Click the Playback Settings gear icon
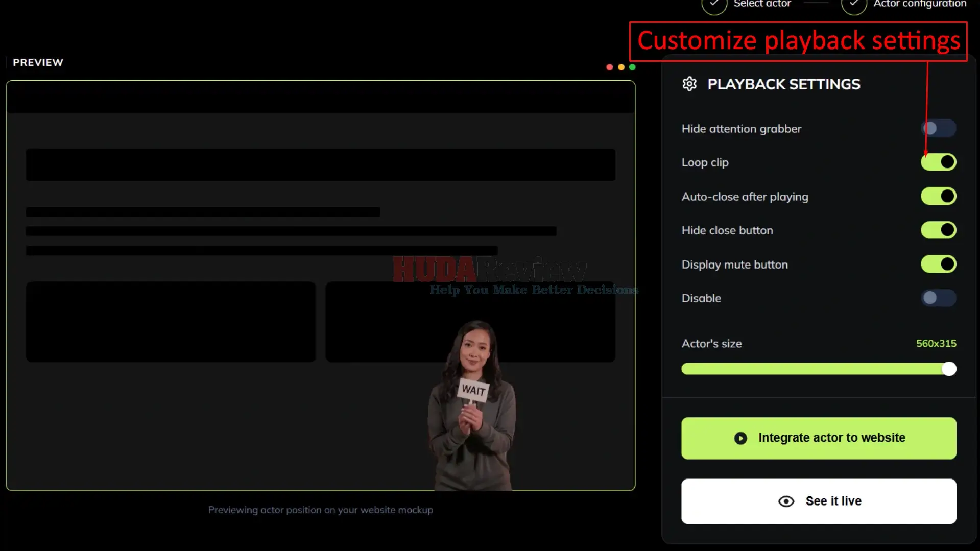This screenshot has height=551, width=980. pyautogui.click(x=689, y=84)
